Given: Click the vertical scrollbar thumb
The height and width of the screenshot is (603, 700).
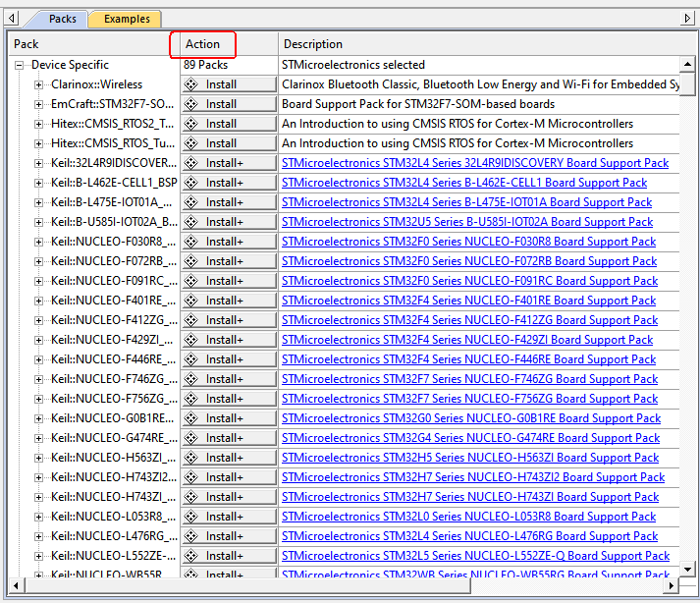Looking at the screenshot, I should tap(687, 84).
